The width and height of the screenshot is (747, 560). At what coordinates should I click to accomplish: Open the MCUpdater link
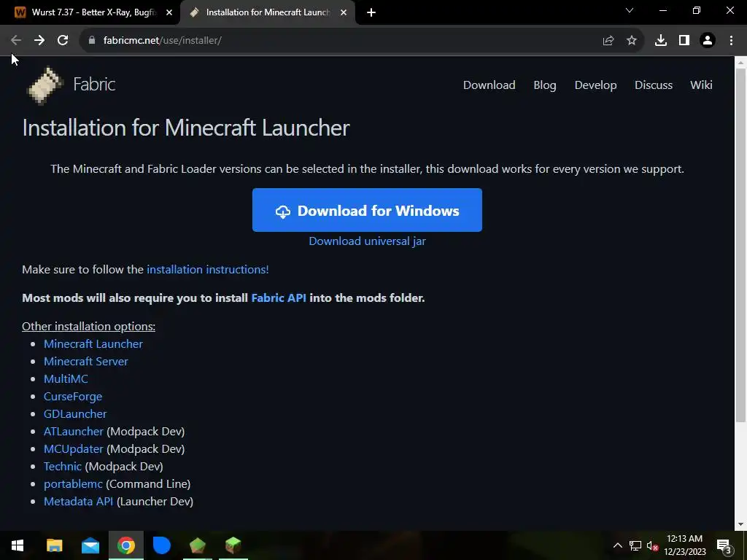74,449
